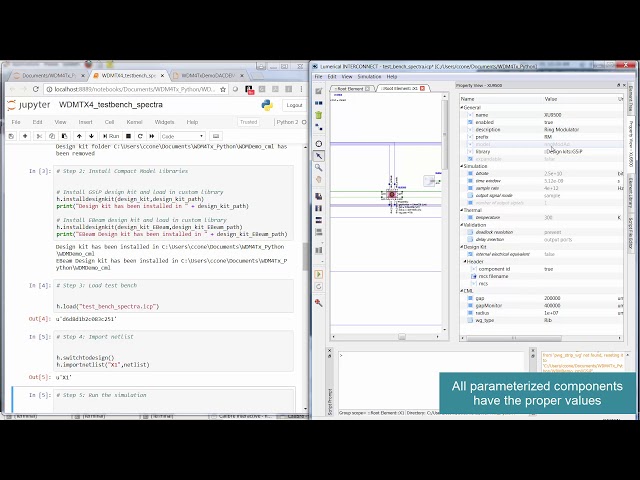Click the property view horizontal scrollbar
This screenshot has width=640, height=480.
point(514,338)
